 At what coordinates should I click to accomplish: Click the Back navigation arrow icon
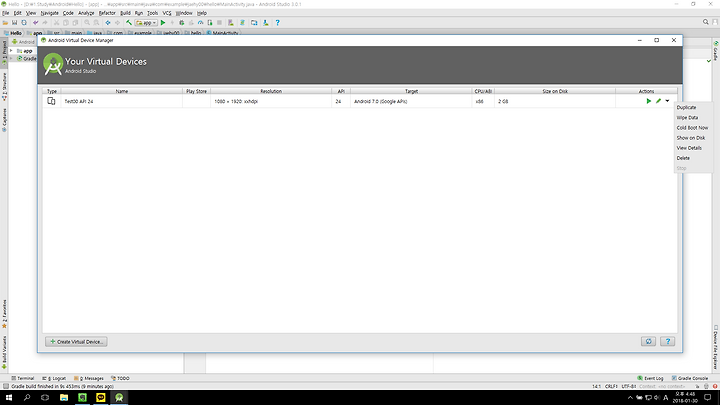[108, 22]
